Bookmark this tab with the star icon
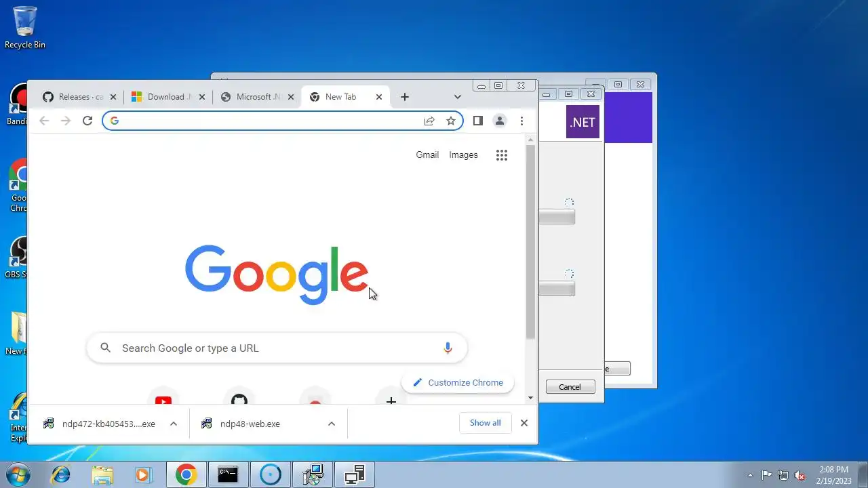 click(x=451, y=121)
